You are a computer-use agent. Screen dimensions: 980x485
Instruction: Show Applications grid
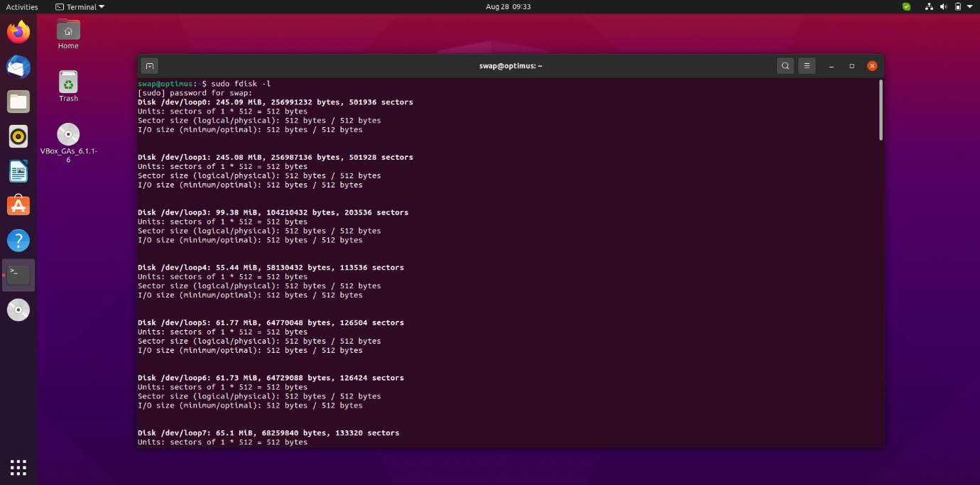(18, 467)
